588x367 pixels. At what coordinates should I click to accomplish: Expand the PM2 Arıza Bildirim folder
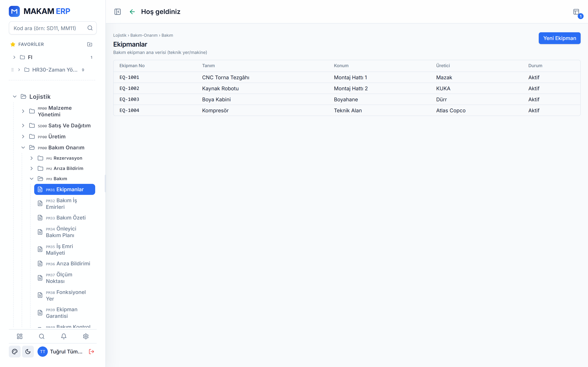point(32,168)
